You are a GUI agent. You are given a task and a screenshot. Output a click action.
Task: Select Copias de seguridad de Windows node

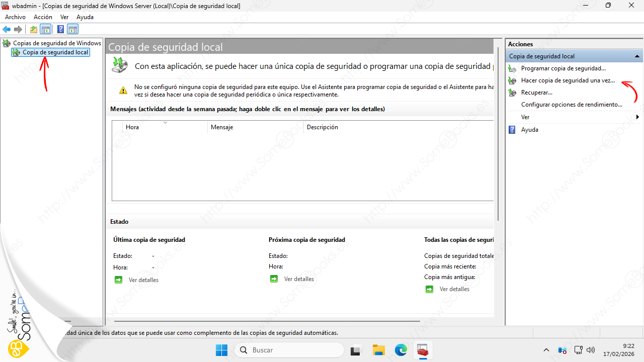[x=57, y=43]
